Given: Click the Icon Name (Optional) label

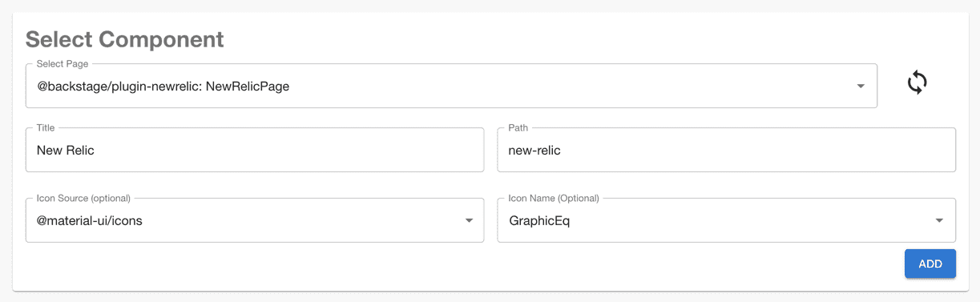Looking at the screenshot, I should pyautogui.click(x=554, y=198).
